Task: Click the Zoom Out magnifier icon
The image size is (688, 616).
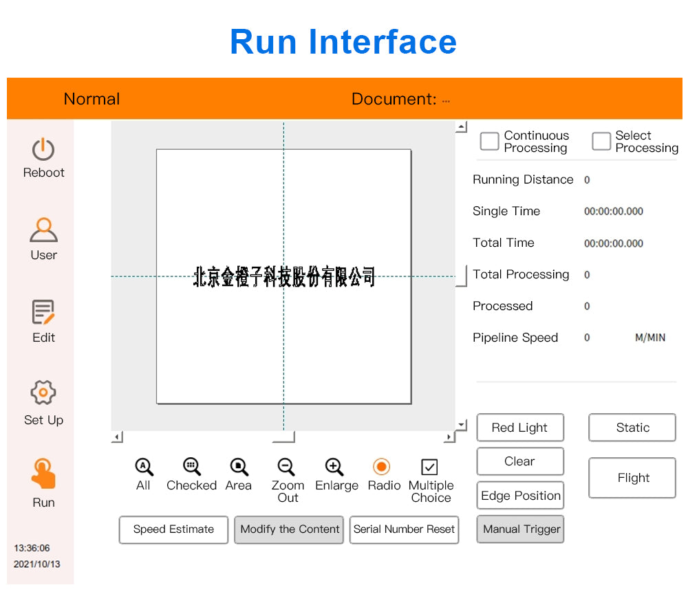Action: pyautogui.click(x=286, y=467)
